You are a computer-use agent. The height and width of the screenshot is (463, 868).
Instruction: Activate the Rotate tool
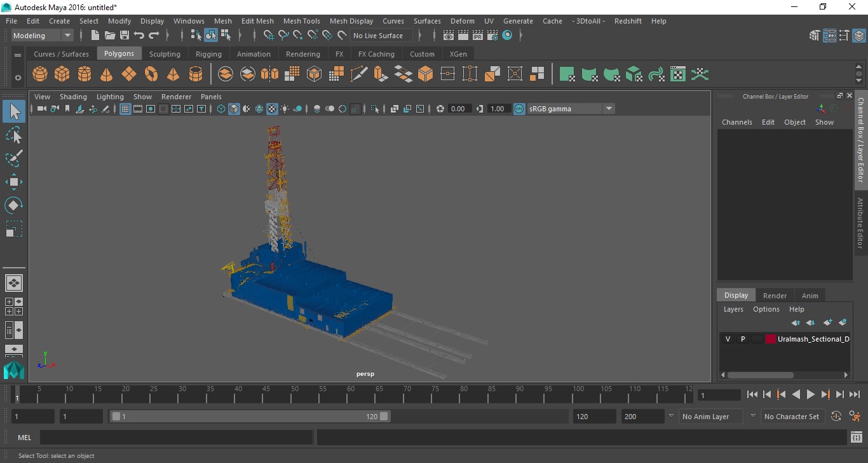point(14,205)
